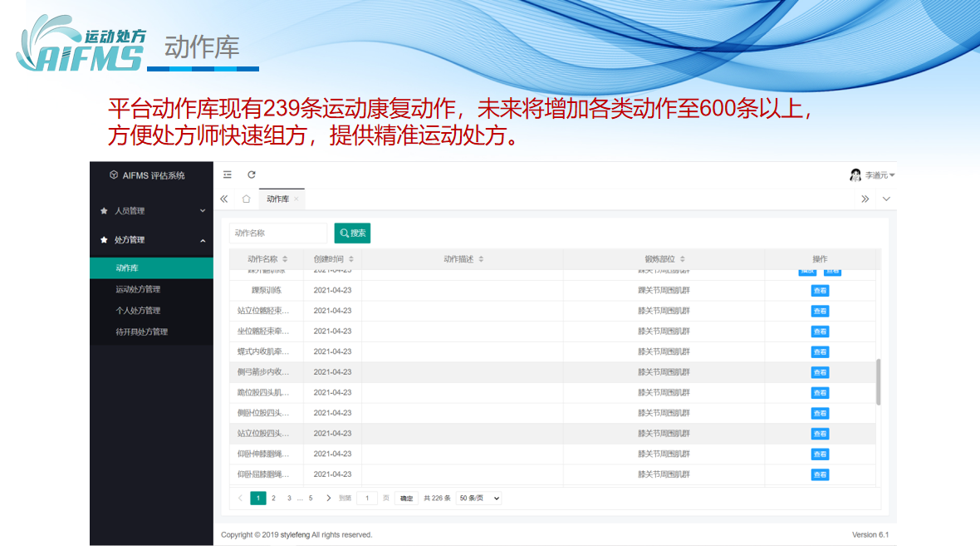Open the 50 条/页 page size dropdown
This screenshot has height=560, width=980.
point(479,499)
